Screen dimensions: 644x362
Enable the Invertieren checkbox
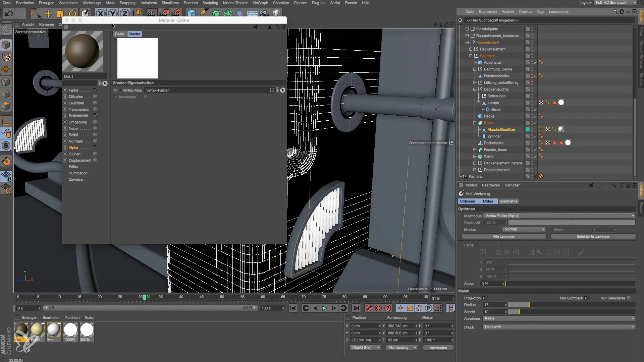coord(146,97)
